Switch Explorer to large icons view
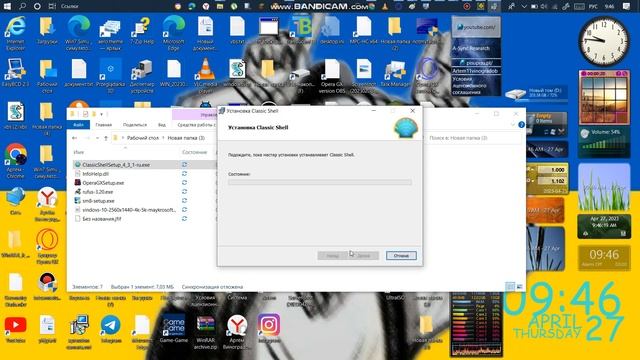 tap(519, 287)
